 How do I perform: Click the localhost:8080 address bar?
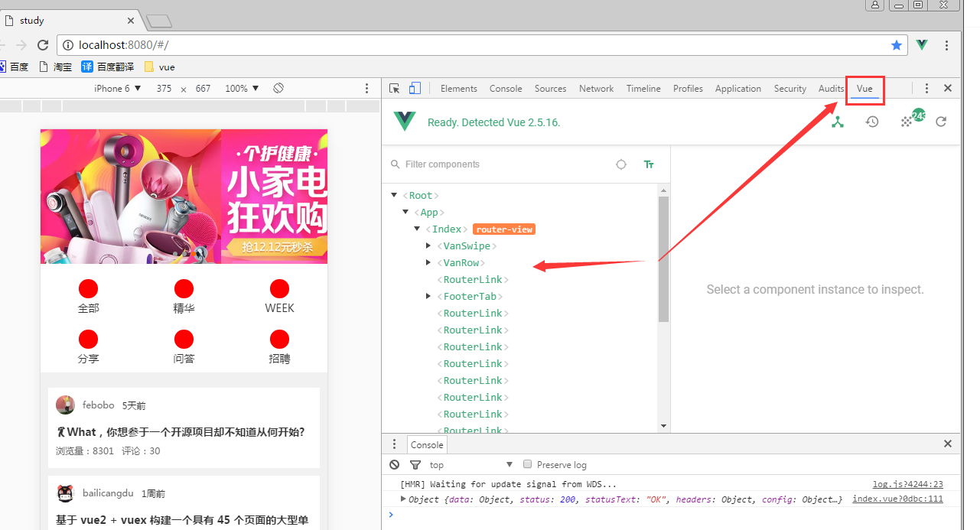click(482, 45)
